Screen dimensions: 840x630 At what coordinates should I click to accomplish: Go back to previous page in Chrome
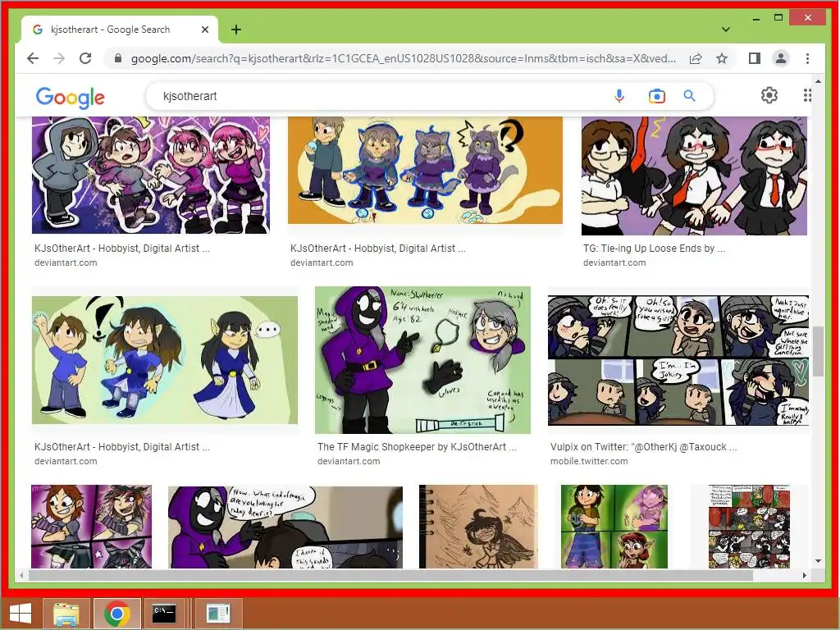[x=33, y=58]
